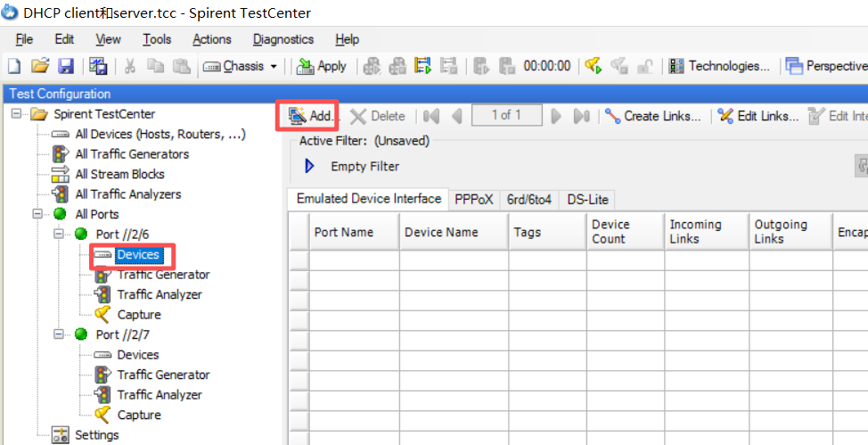
Task: Click the start traffic icon left of the timer
Action: pos(482,67)
